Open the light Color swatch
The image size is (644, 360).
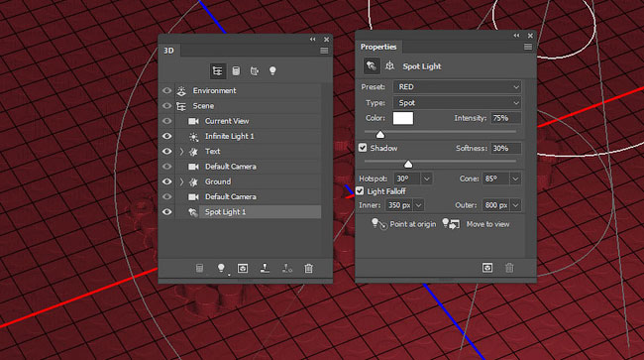(403, 118)
